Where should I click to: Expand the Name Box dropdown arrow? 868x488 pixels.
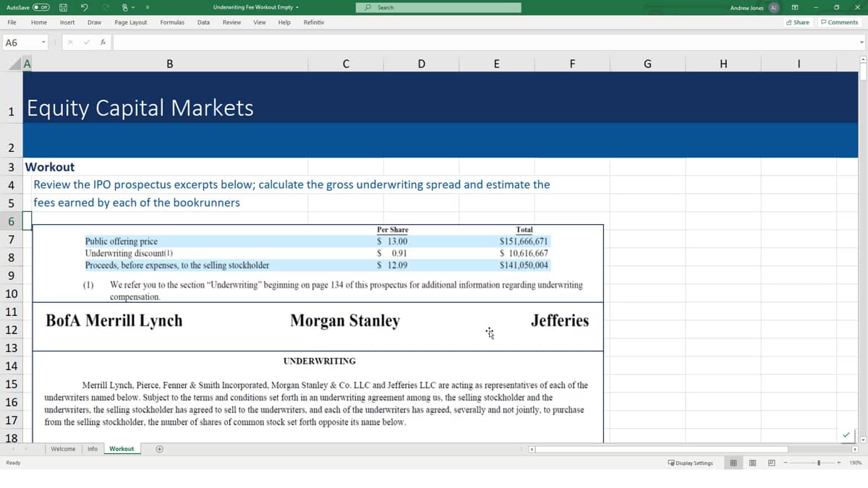[x=43, y=43]
